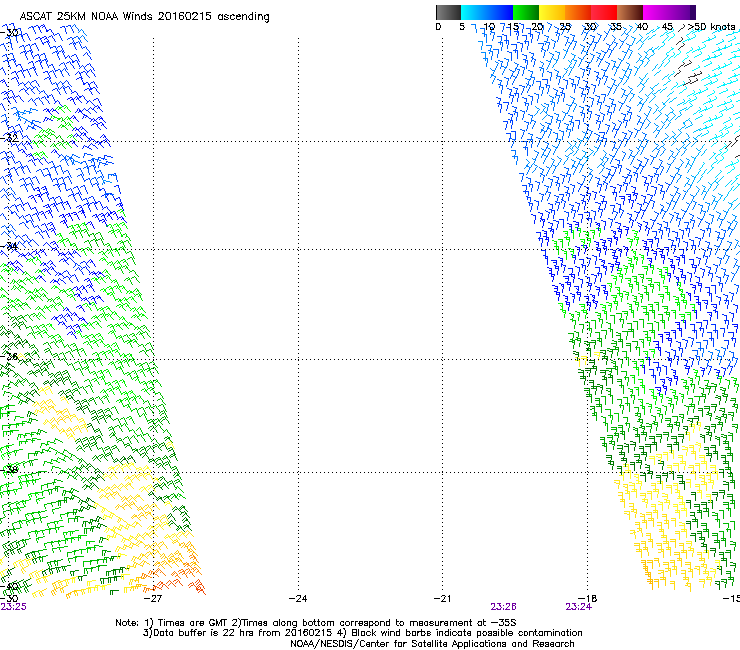Viewport: 740px width, 650px height.
Task: Click the legend label '0'
Action: (438, 27)
